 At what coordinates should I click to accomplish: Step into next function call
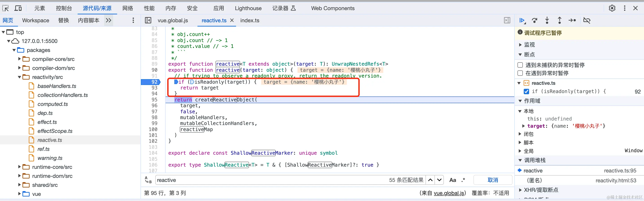pos(547,20)
